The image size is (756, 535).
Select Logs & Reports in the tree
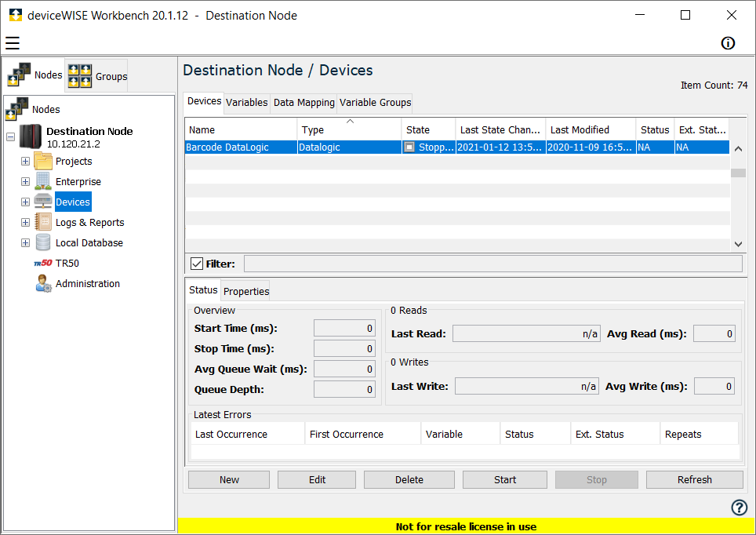[89, 223]
